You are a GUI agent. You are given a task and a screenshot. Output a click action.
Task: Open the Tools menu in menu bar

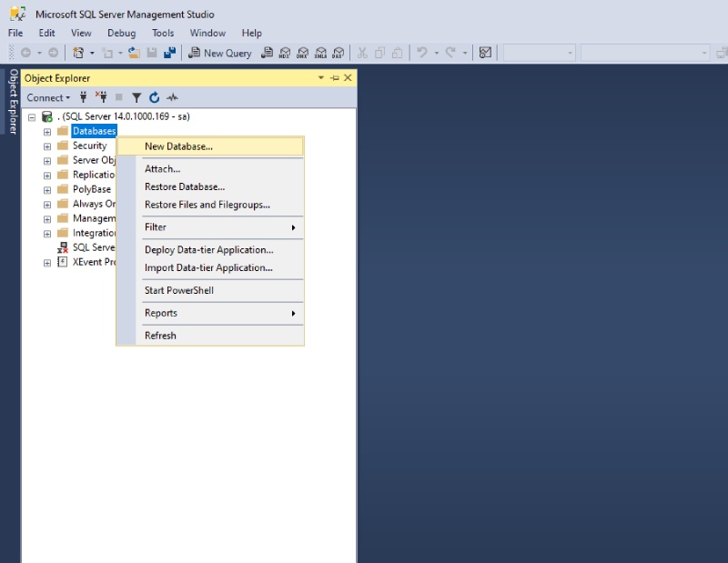(163, 33)
